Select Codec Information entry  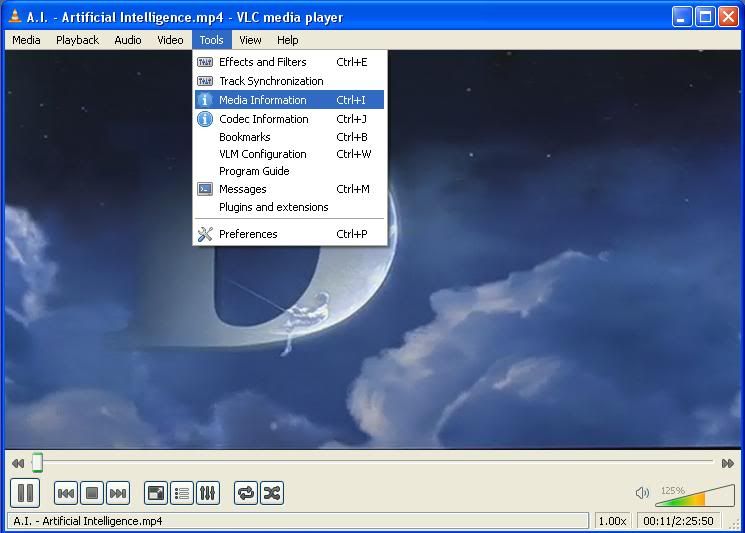[289, 119]
